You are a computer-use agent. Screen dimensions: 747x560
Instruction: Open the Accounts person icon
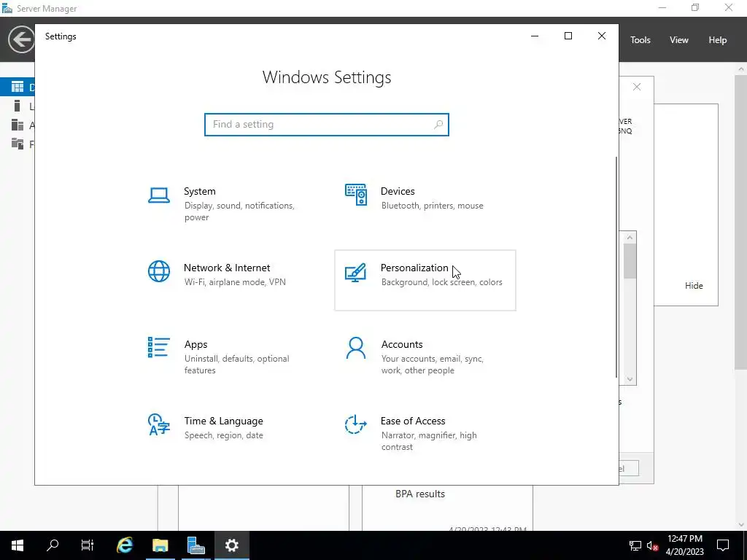(x=356, y=348)
